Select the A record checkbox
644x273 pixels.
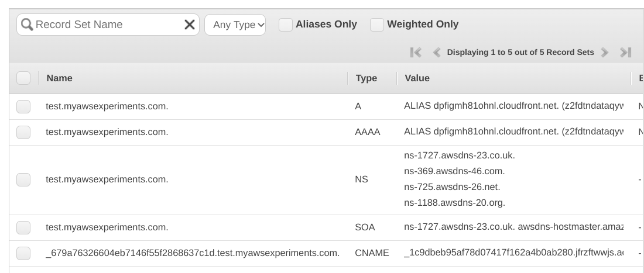click(23, 106)
